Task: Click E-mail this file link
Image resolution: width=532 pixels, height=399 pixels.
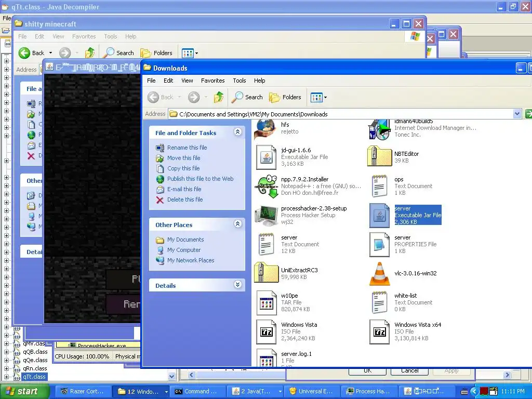Action: 184,189
